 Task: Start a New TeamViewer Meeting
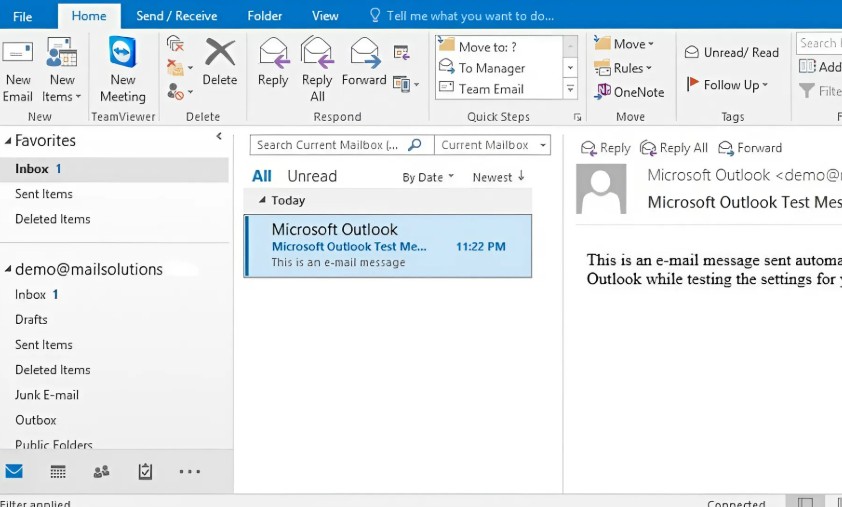[122, 70]
